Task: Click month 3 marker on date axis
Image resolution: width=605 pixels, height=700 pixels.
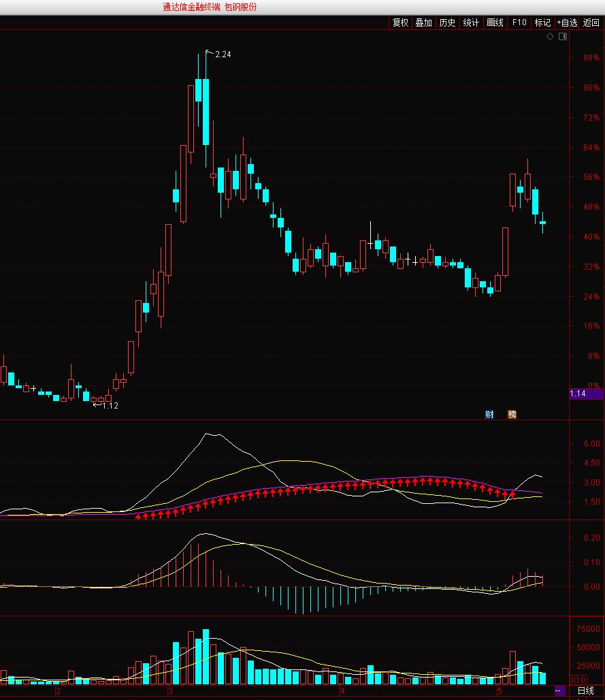Action: point(170,691)
